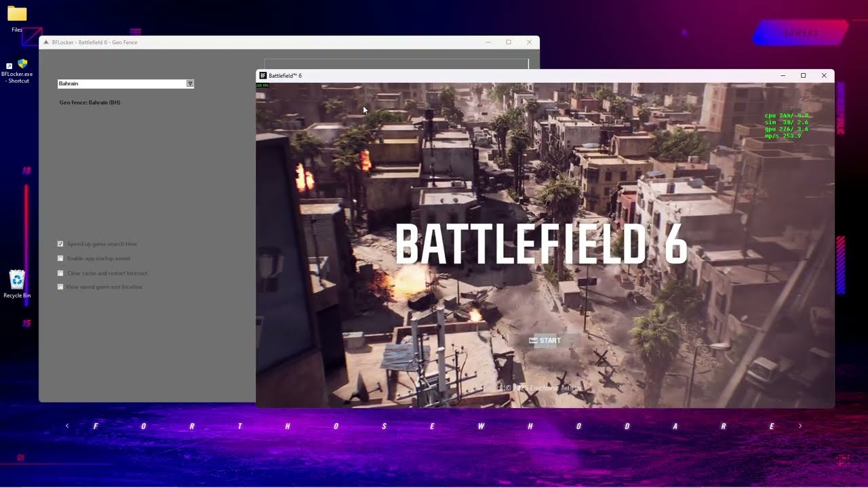Click the © 2025 Electronic Arts copyright text

pos(544,388)
